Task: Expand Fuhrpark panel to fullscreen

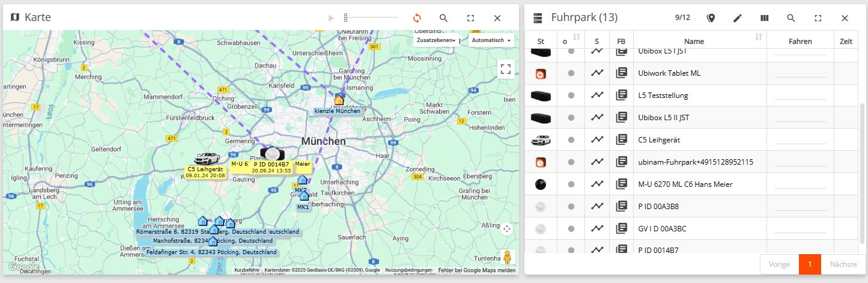Action: (818, 18)
